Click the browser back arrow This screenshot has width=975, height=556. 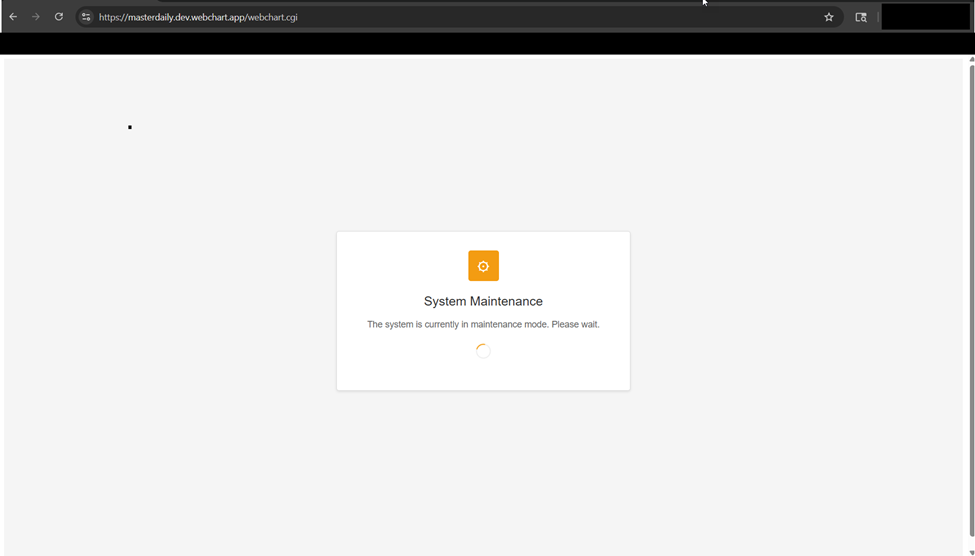tap(13, 17)
